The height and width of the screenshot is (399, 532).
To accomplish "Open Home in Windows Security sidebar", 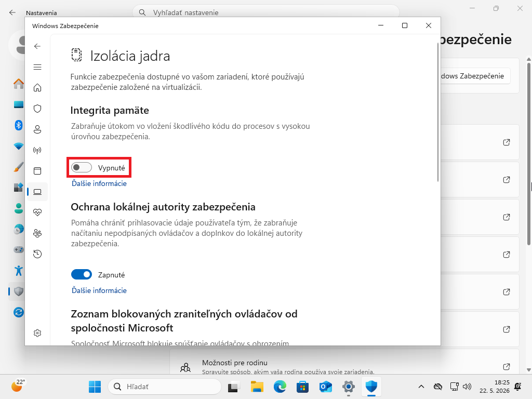I will click(37, 88).
